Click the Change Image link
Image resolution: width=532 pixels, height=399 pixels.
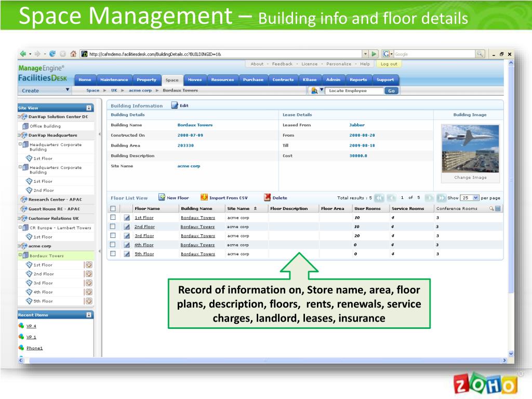tap(470, 178)
